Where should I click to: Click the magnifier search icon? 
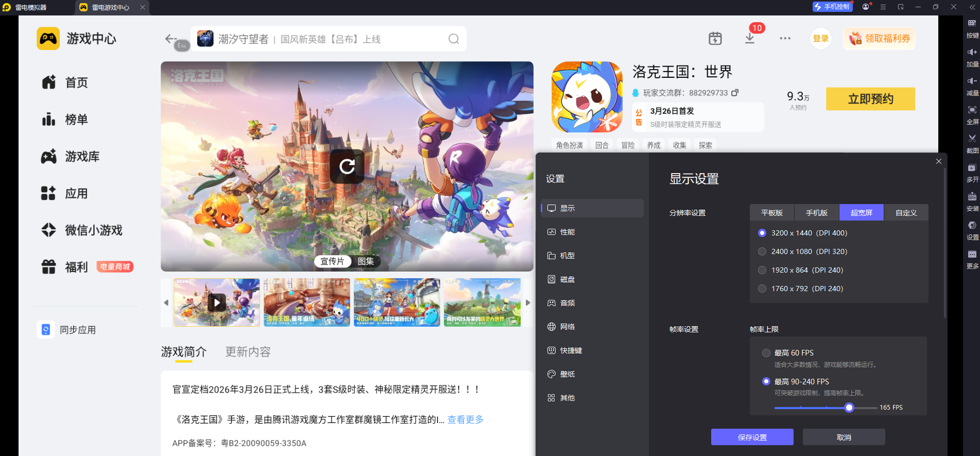(454, 39)
